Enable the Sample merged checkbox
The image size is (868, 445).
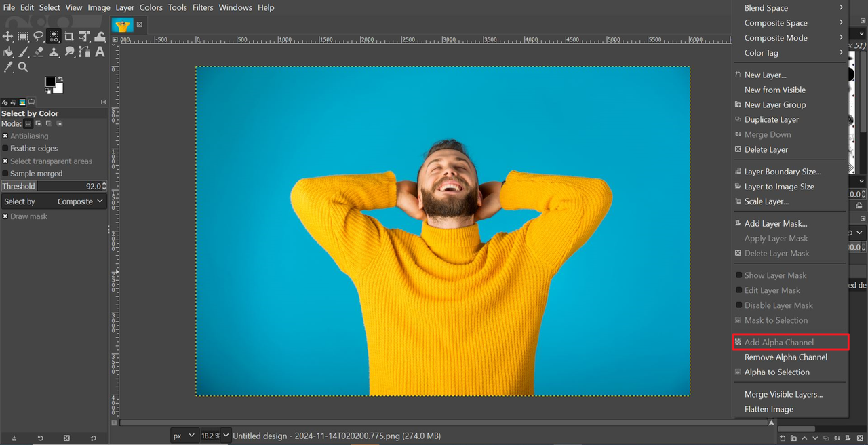point(5,174)
